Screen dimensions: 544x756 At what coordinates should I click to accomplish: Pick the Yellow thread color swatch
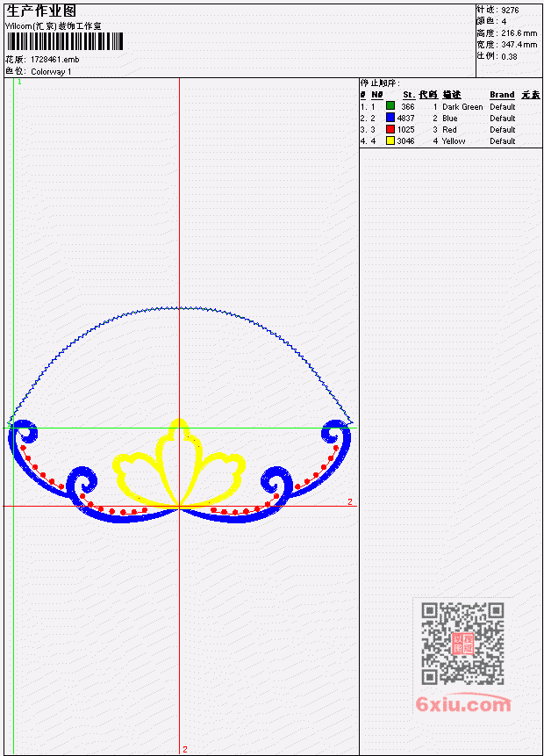390,140
